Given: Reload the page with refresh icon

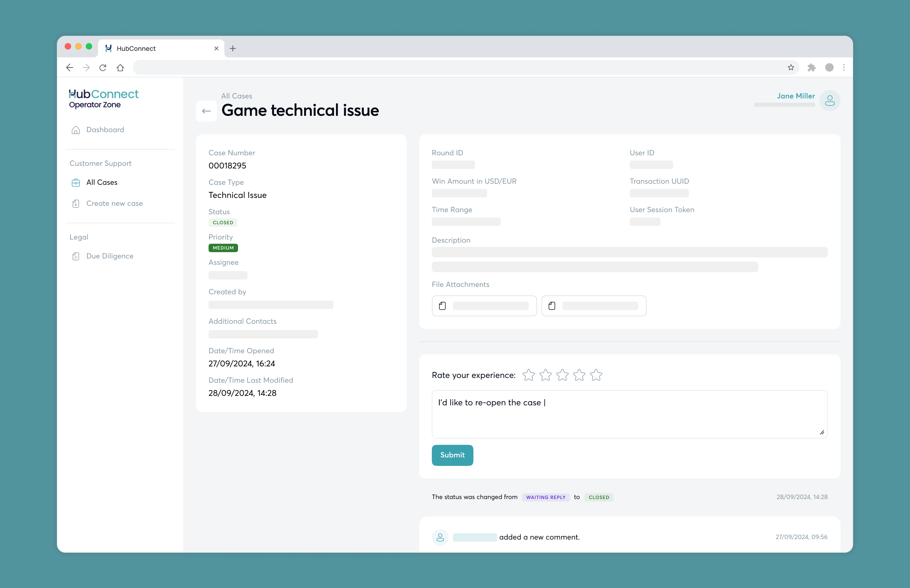Looking at the screenshot, I should [103, 68].
